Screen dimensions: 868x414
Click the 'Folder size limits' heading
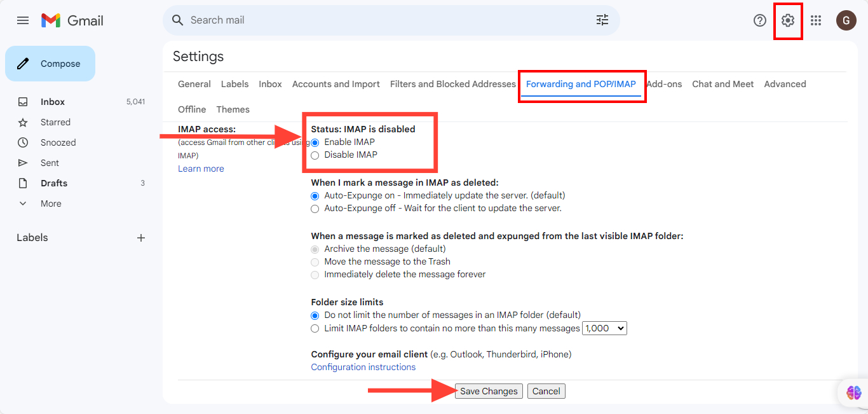347,302
